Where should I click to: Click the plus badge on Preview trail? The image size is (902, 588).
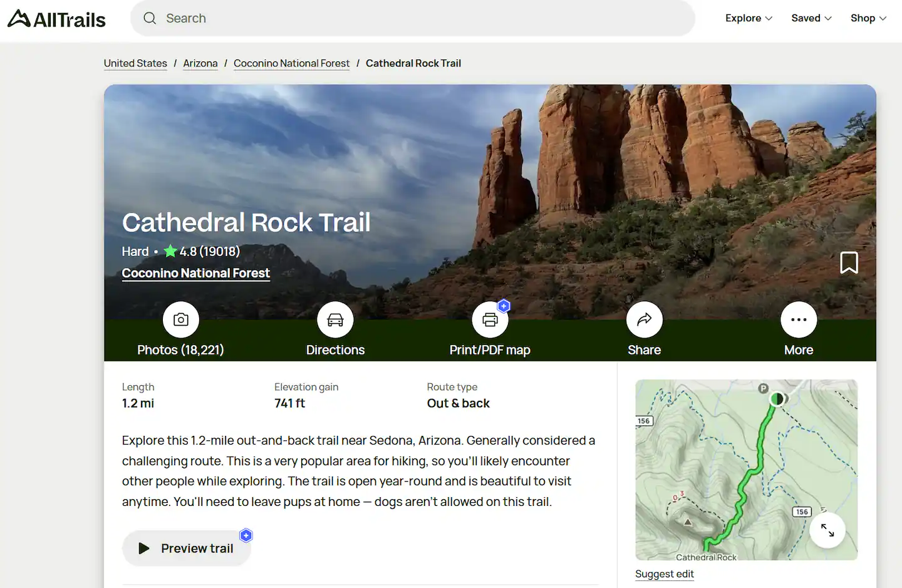coord(246,535)
